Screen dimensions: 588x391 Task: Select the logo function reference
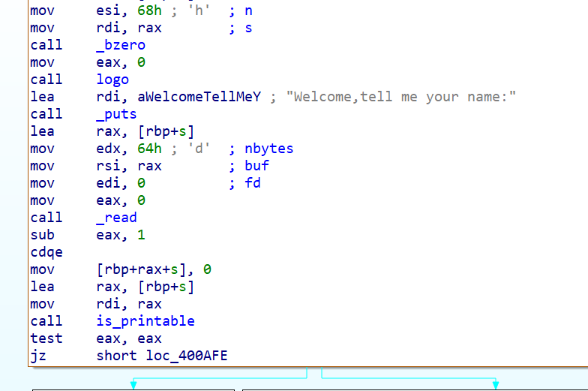112,80
